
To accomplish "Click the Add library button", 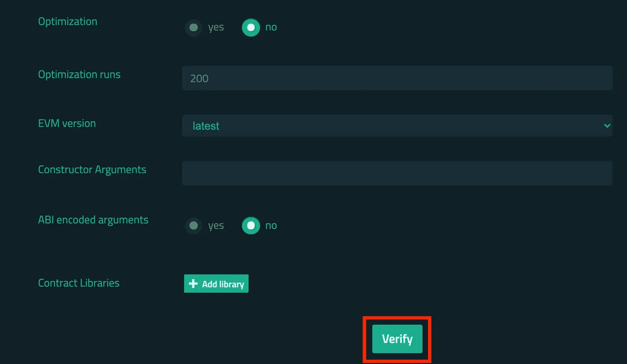I will 217,284.
